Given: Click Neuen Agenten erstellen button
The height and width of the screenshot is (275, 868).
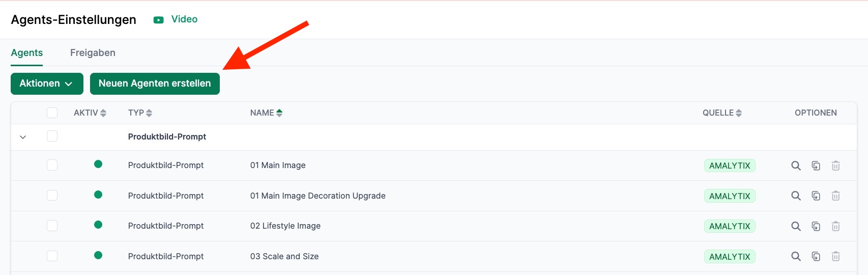Looking at the screenshot, I should coord(155,84).
